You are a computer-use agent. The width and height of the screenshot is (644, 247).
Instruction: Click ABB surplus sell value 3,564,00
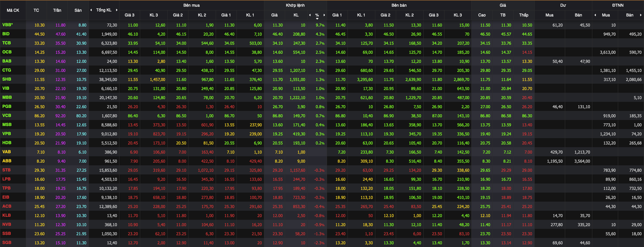pos(582,161)
